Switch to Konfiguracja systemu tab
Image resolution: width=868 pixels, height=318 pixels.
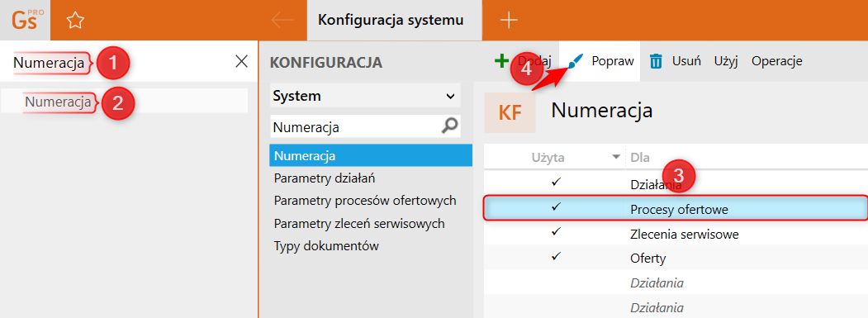tap(391, 21)
